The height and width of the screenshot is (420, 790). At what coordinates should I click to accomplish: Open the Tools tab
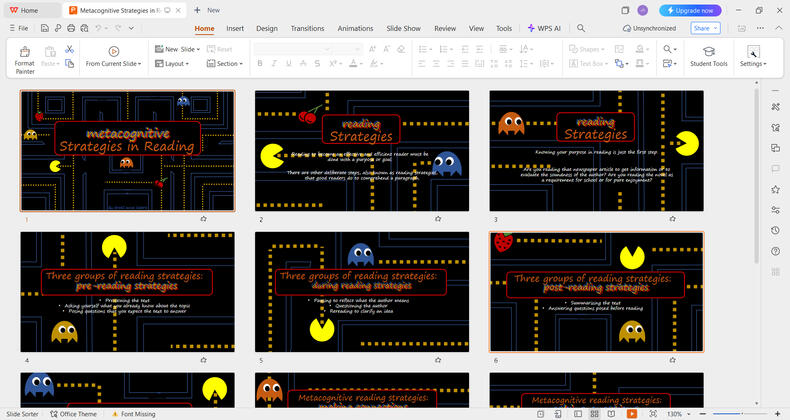tap(504, 28)
